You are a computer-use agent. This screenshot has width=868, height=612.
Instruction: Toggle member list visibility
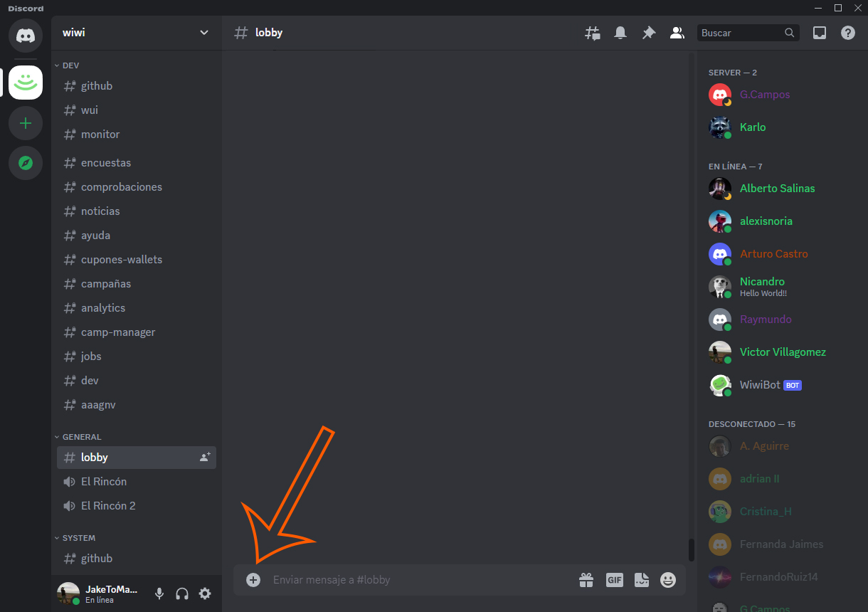click(677, 33)
